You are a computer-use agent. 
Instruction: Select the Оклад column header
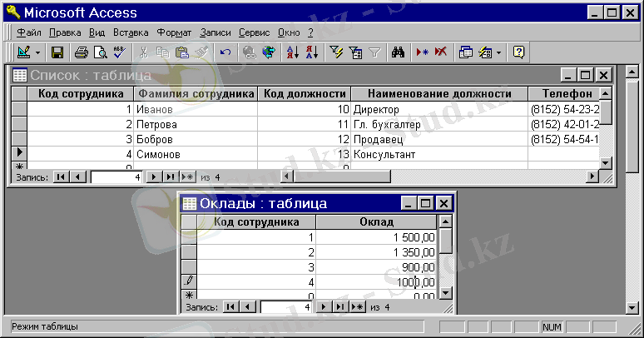tap(376, 222)
